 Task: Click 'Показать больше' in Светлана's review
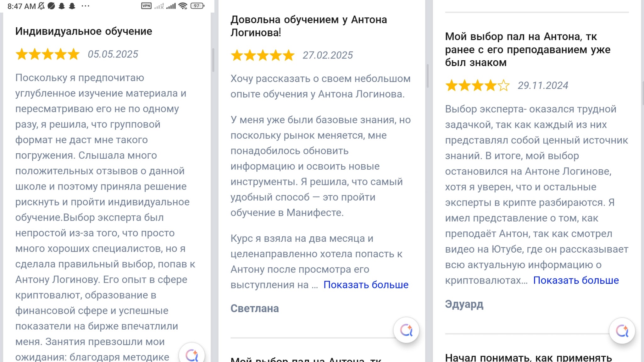(x=366, y=284)
